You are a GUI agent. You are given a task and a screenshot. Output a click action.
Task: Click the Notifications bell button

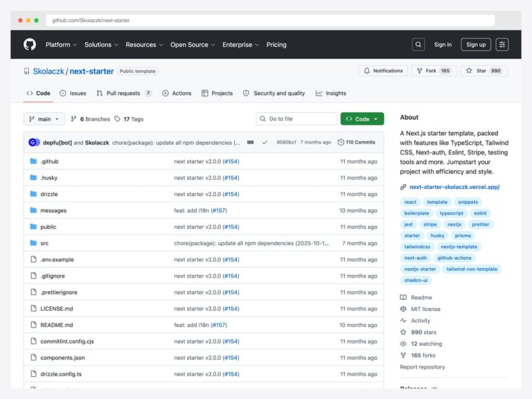click(x=383, y=71)
